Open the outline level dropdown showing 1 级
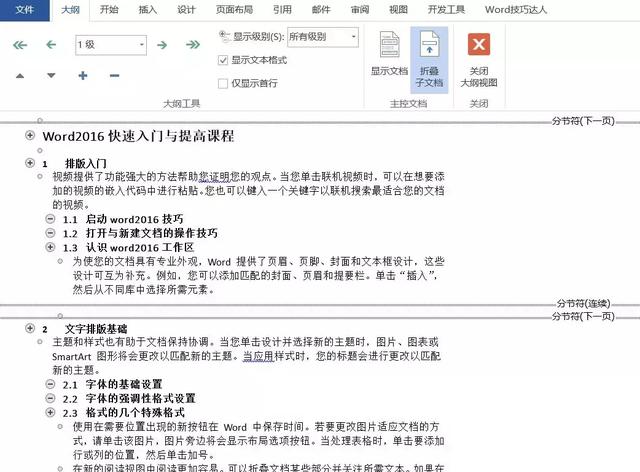 (111, 45)
